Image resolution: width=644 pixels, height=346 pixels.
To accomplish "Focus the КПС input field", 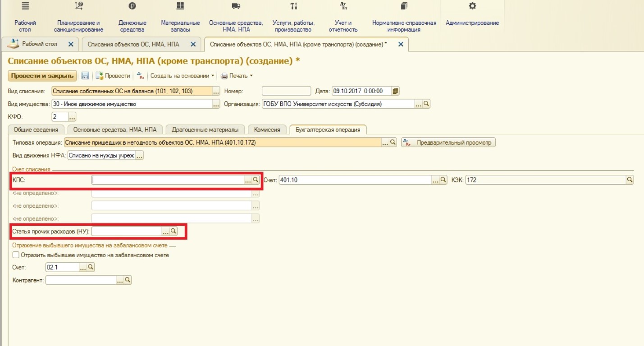I will (x=168, y=180).
